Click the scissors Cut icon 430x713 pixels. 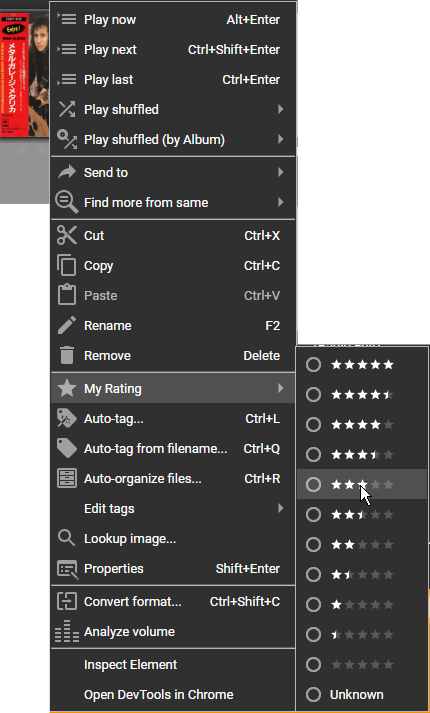(x=67, y=236)
